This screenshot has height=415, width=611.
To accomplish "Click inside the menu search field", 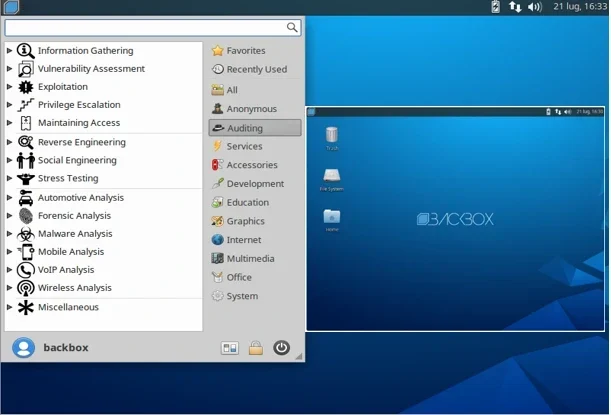I will 153,27.
